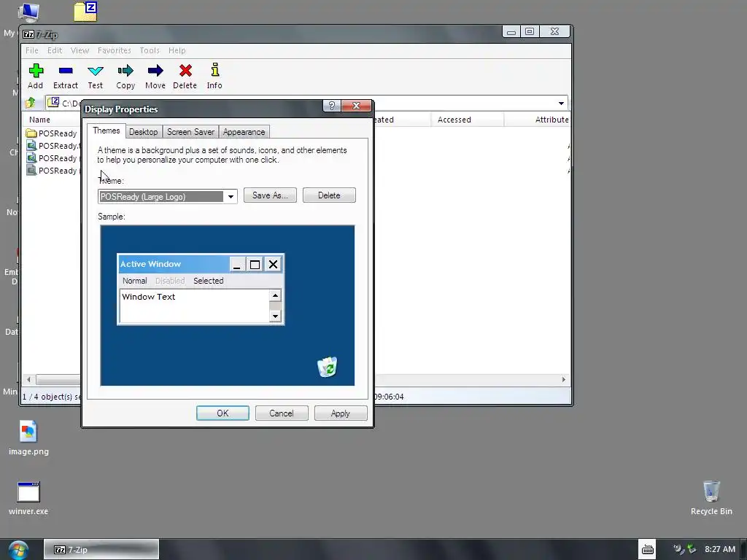Click the network tray icon in taskbar
The image size is (747, 560).
[692, 549]
